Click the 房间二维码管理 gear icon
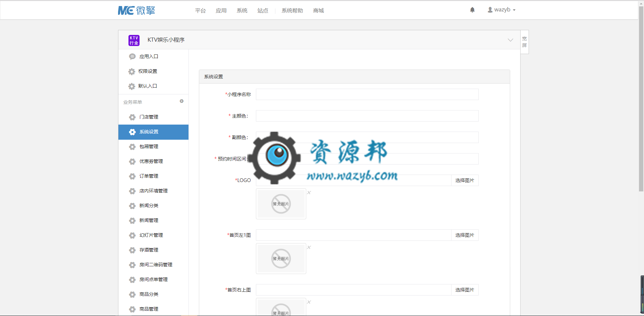Image resolution: width=644 pixels, height=316 pixels. (132, 265)
